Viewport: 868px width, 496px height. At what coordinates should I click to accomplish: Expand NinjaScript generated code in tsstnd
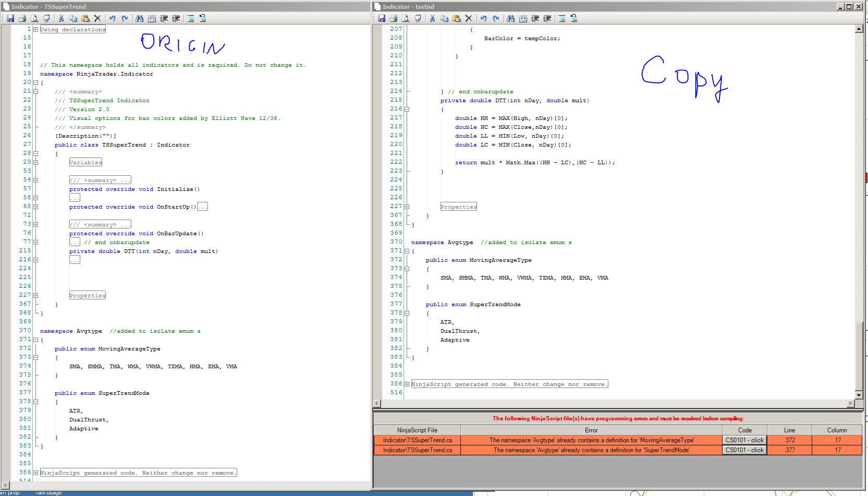coord(407,384)
